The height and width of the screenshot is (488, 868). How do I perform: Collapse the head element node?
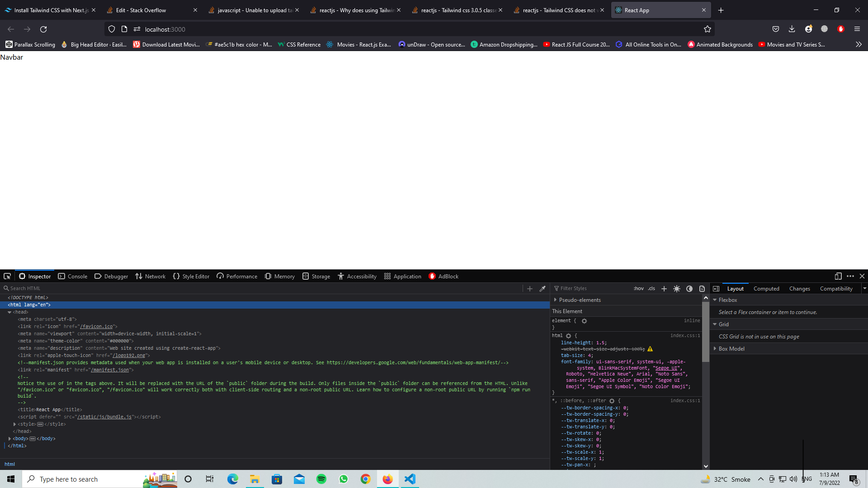point(9,312)
